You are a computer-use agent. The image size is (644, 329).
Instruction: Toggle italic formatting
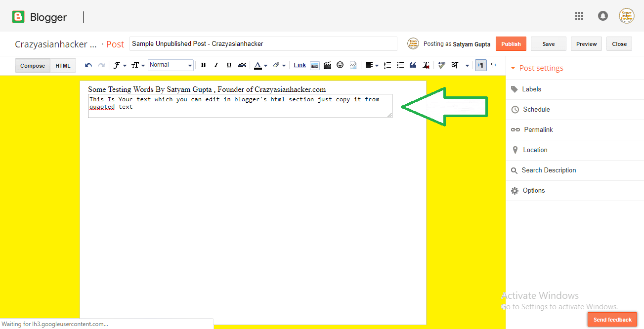click(x=216, y=65)
